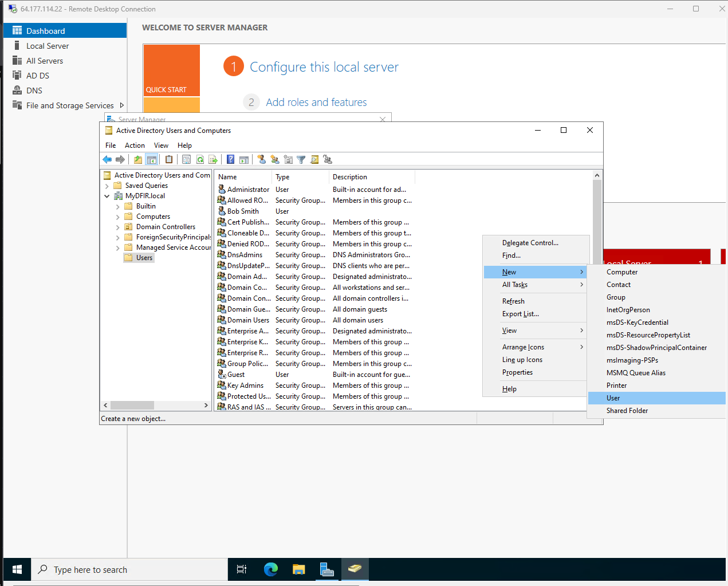Open Properties via the toolbar icon
This screenshot has width=728, height=586.
pos(187,159)
